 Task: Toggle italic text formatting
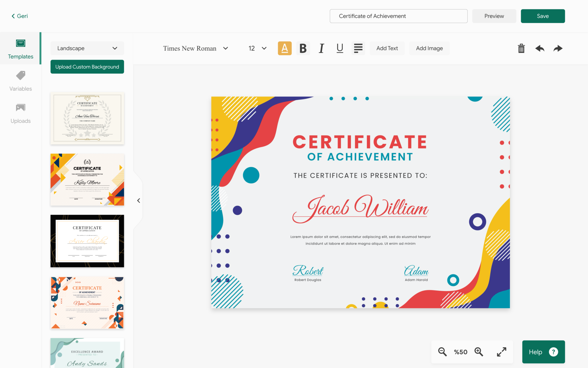coord(321,48)
